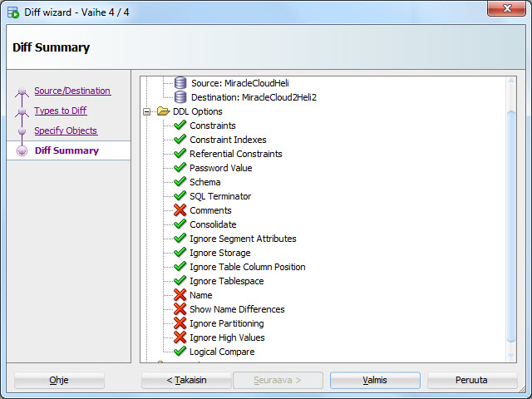Viewport: 532px width, 399px height.
Task: Select the 'Comments' option text
Action: [210, 210]
